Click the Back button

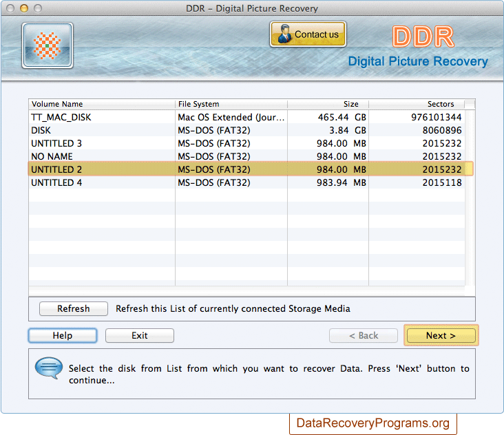364,335
